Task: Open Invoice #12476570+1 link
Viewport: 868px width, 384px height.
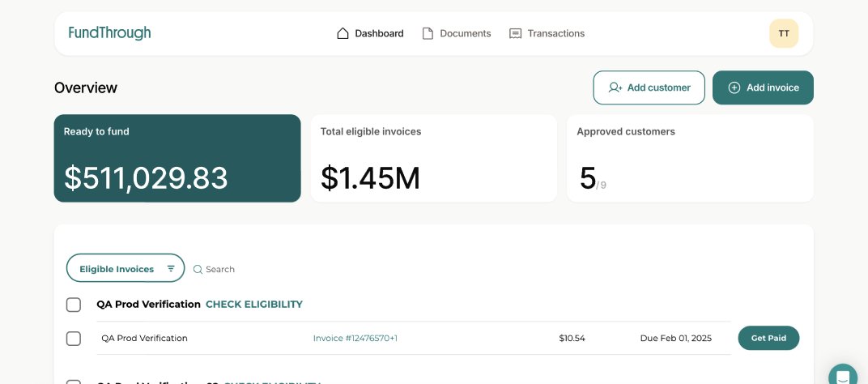Action: click(355, 338)
